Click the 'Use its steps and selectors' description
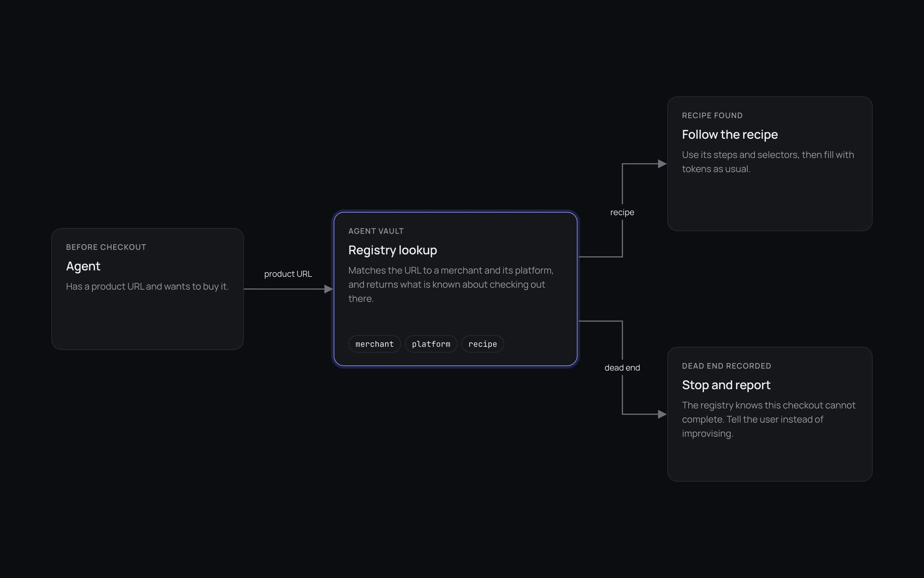 click(768, 162)
